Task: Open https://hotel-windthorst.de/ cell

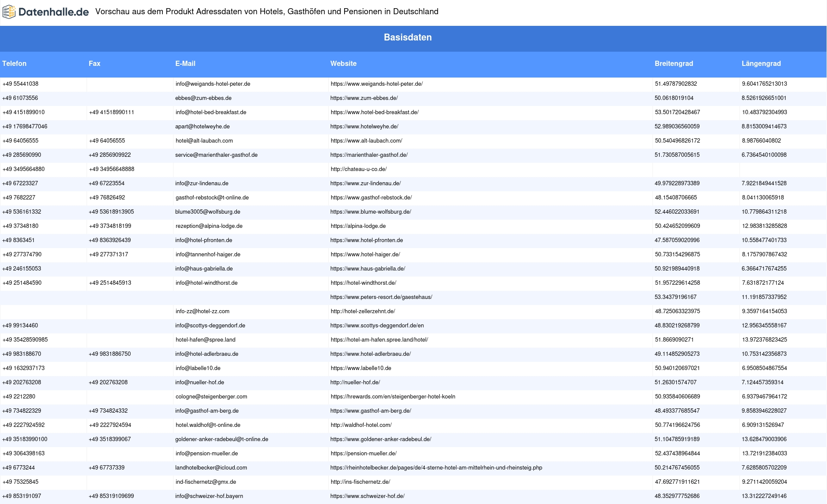Action: pos(364,283)
